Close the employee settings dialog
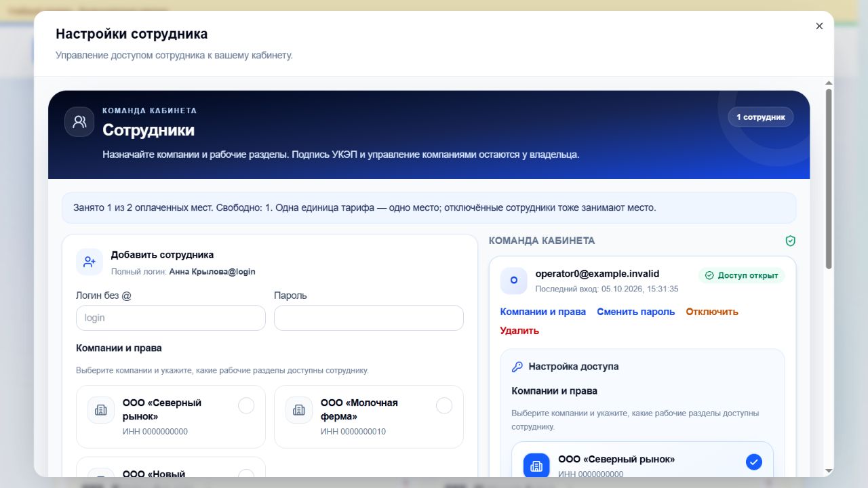 [x=819, y=26]
